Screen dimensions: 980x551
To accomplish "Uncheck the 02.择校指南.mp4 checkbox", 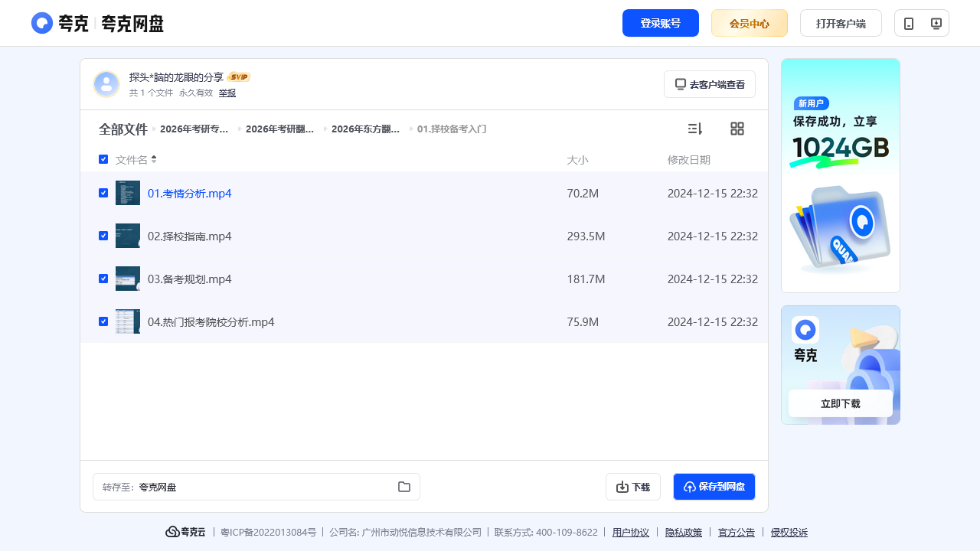I will click(x=103, y=236).
